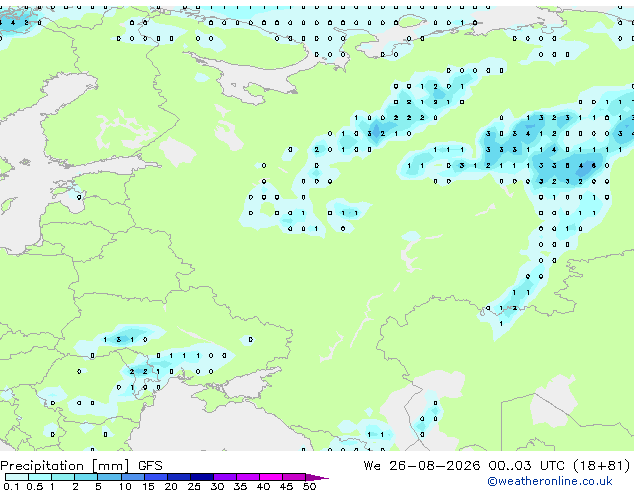
Task: Select the 30–35 mm purple legend swatch
Action: 225,477
